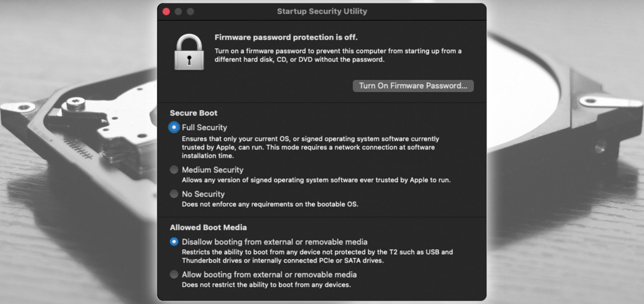Choose No Security under Secure Boot
Viewport: 644px width, 304px height.
click(x=173, y=194)
